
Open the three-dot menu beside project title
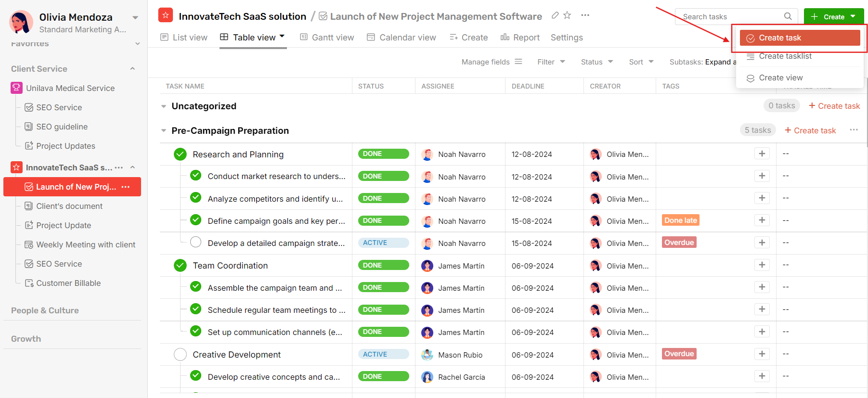click(585, 15)
